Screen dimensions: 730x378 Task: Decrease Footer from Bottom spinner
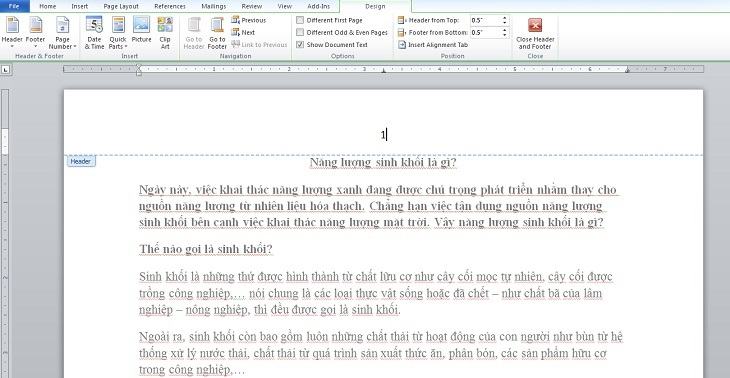pyautogui.click(x=505, y=35)
